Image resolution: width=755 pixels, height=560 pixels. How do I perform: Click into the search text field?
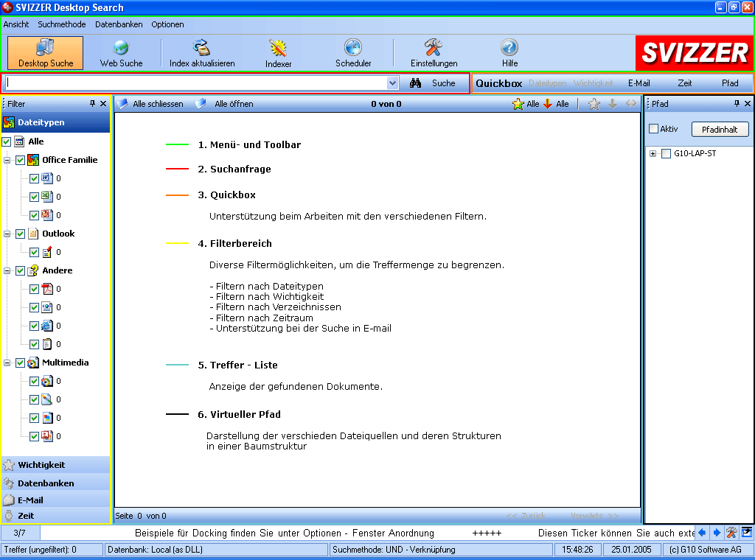[195, 83]
